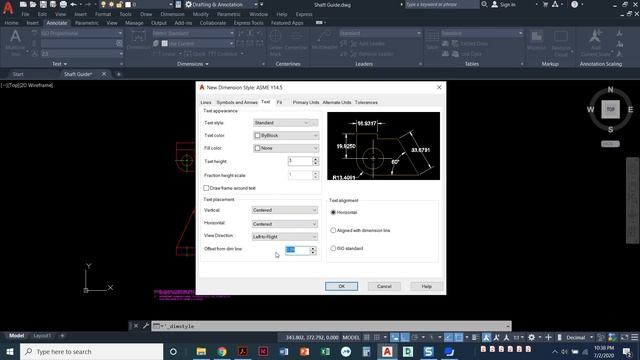Click the TOP face of the ViewCube

coord(610,109)
